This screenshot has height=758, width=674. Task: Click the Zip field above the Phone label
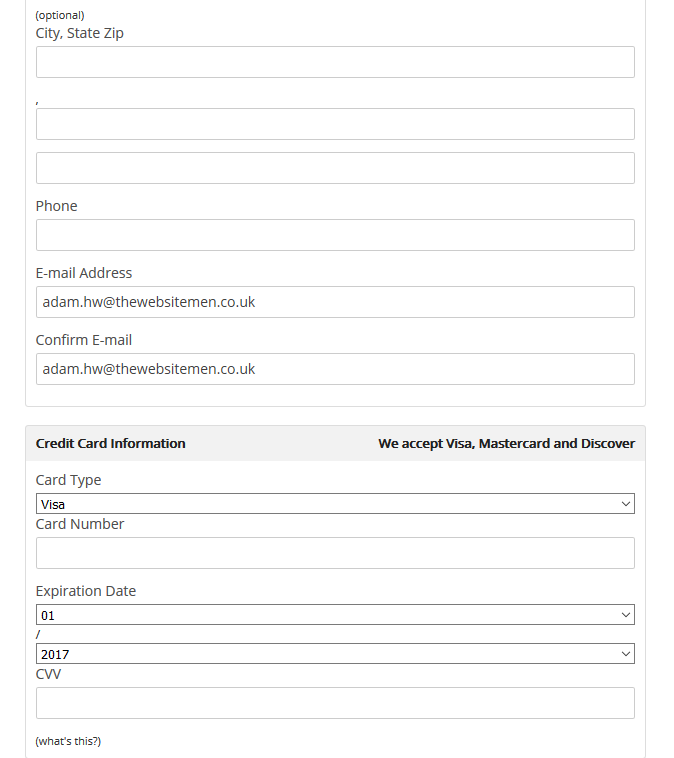335,168
